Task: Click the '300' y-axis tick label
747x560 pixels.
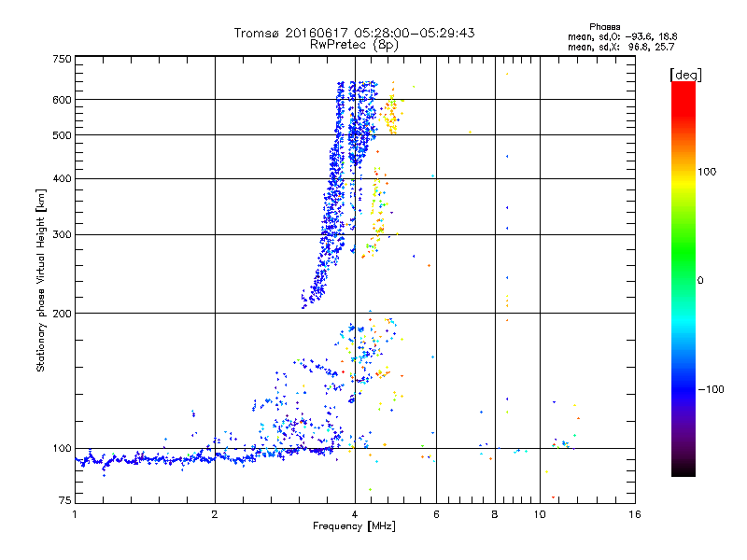Action: pyautogui.click(x=62, y=235)
